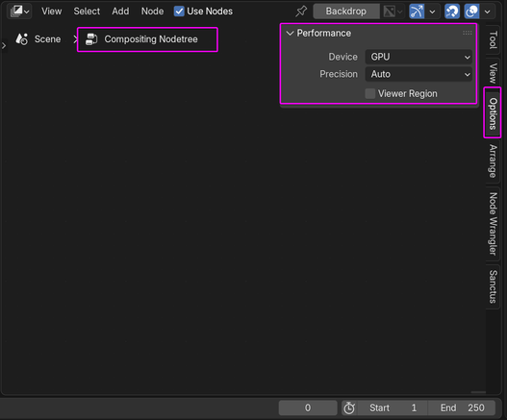Image resolution: width=507 pixels, height=420 pixels.
Task: Click the timeline stopwatch icon
Action: click(349, 408)
